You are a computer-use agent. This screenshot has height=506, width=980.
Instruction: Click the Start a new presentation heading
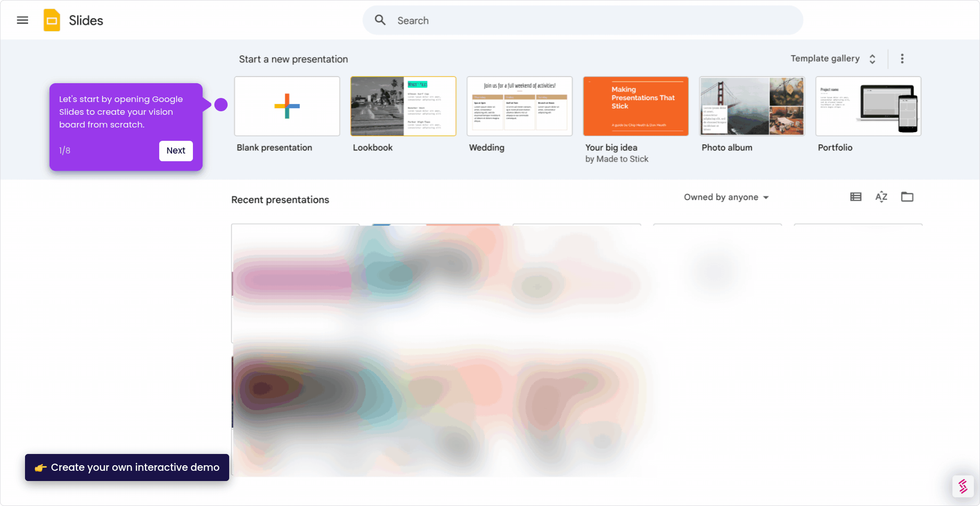(293, 59)
